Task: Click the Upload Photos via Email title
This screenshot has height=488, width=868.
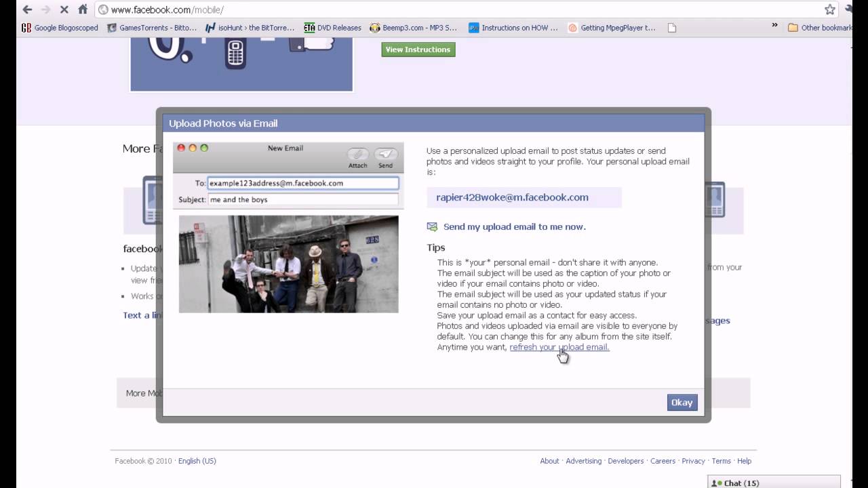Action: (x=223, y=123)
